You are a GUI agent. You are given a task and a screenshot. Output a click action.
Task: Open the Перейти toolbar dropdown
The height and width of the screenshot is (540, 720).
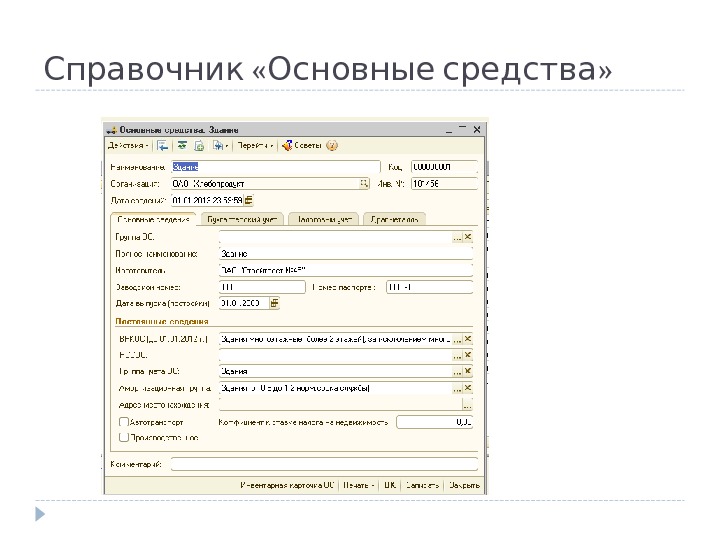pos(255,146)
